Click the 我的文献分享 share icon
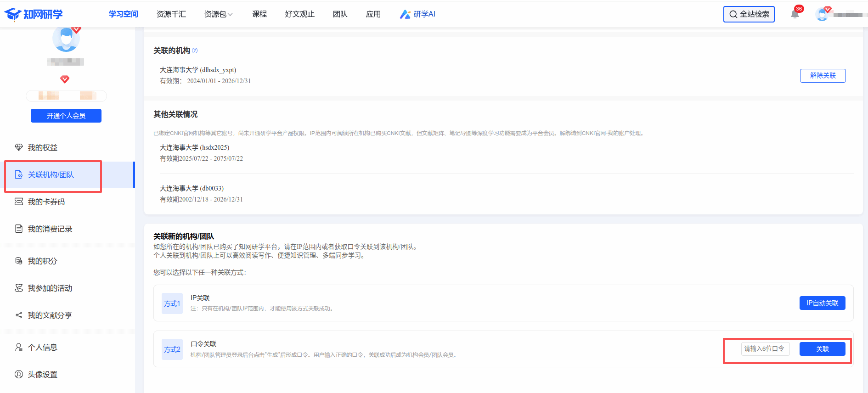Viewport: 868px width, 393px height. [19, 315]
